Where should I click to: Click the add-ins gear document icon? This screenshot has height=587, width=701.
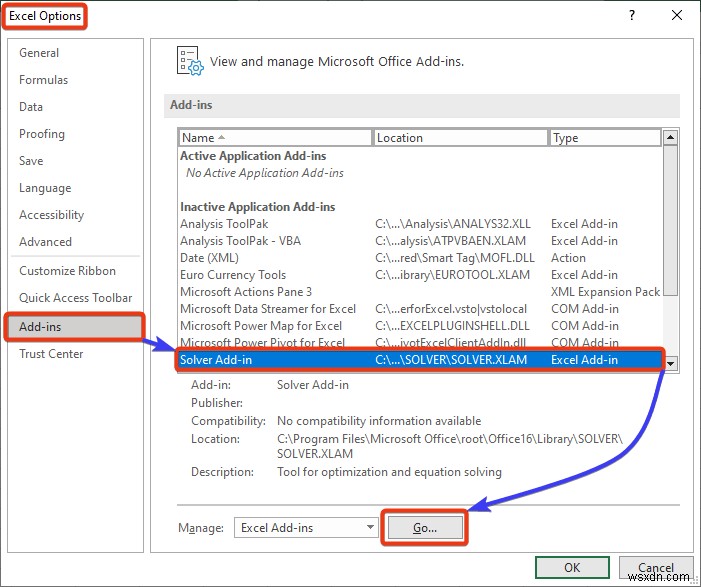pos(190,60)
